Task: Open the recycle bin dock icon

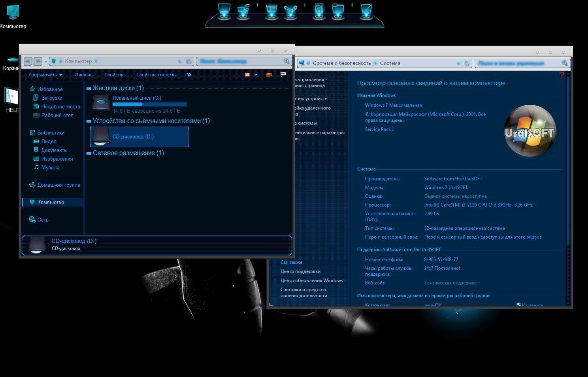Action: click(366, 11)
